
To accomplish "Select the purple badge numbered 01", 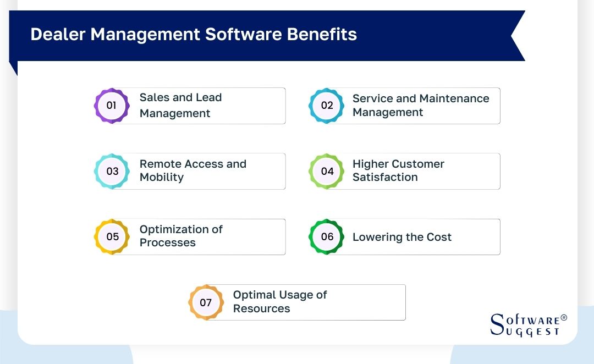I will [112, 105].
